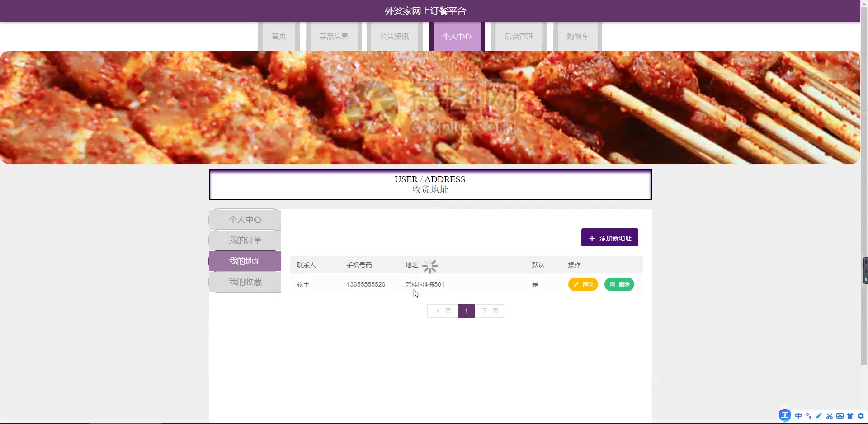
Task: Click the skewers banner image
Action: tap(430, 108)
